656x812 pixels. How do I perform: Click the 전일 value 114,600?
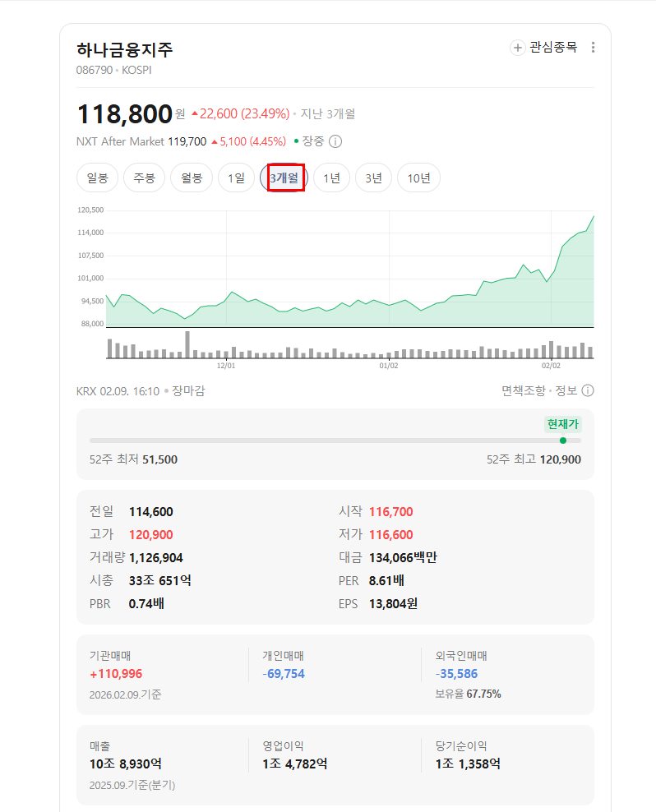[150, 512]
